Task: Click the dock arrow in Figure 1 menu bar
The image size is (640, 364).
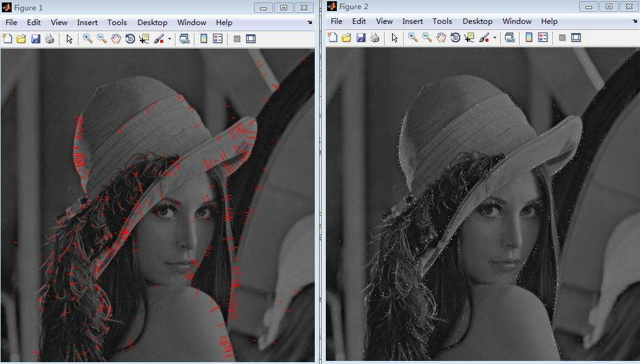Action: 310,23
